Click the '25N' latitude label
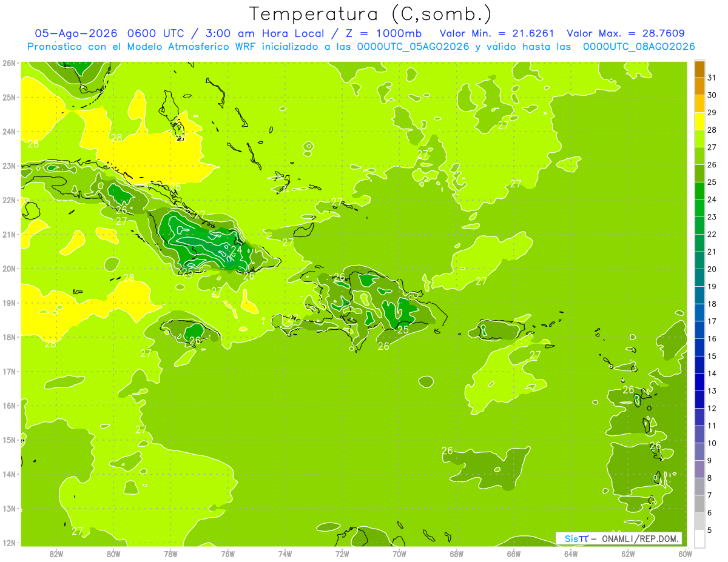 8,97
